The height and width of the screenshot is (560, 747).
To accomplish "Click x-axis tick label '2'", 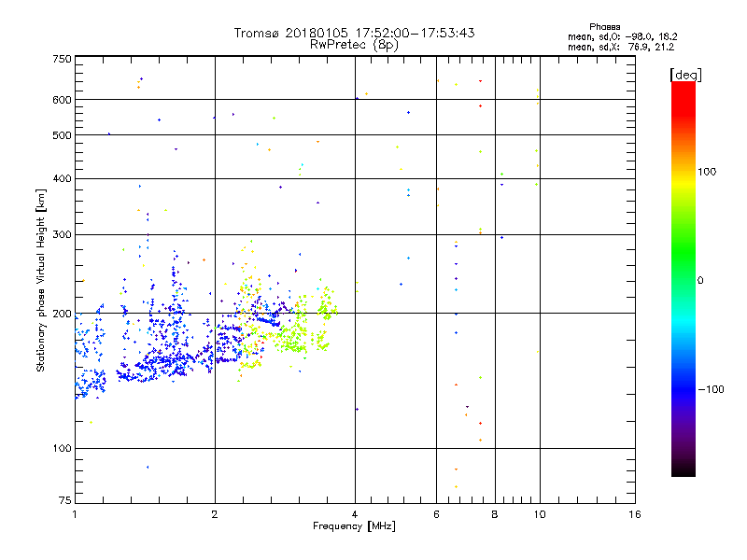I will point(215,514).
